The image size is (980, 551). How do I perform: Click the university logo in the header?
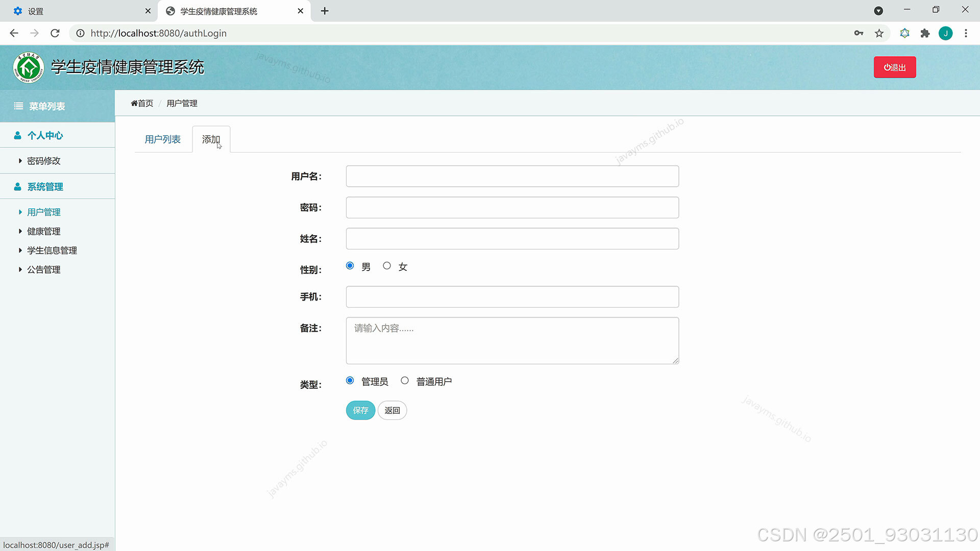click(29, 67)
